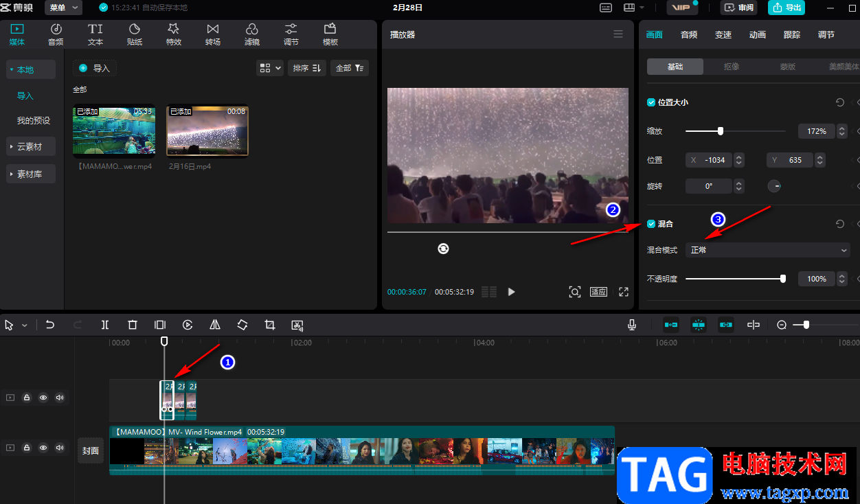Click the crop tool
This screenshot has height=504, width=860.
click(270, 325)
